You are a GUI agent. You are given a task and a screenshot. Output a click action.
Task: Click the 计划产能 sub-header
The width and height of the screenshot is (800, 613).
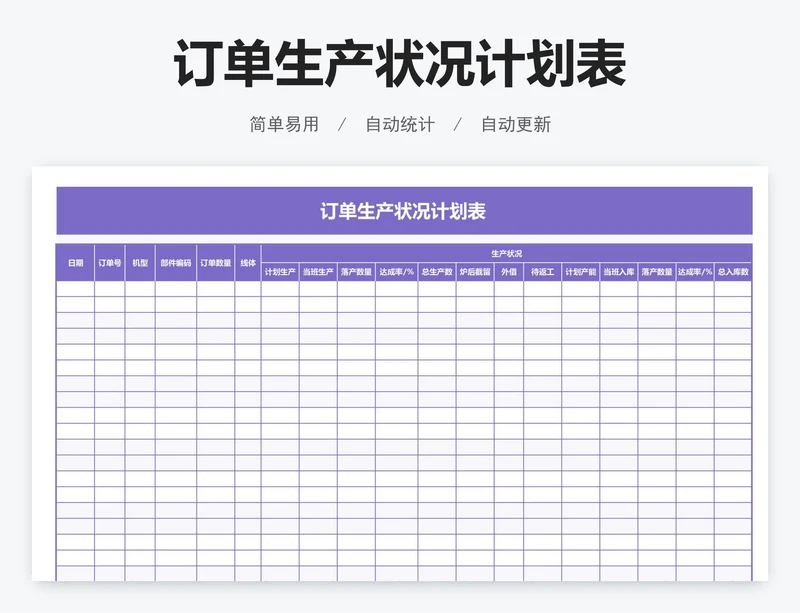coord(581,272)
